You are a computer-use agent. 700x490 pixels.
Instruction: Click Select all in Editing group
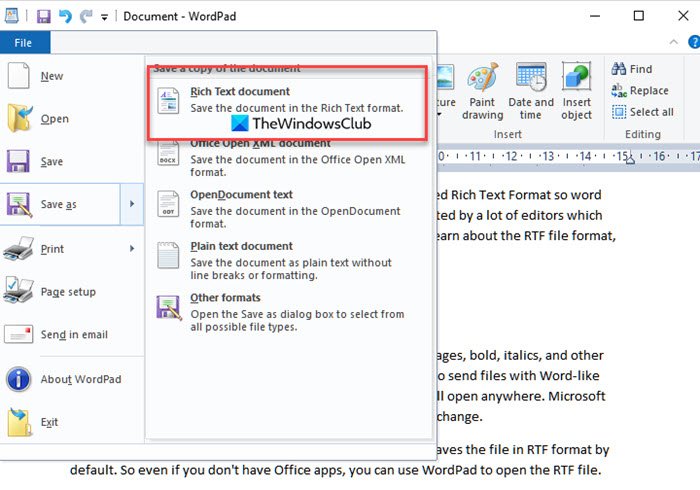[x=643, y=112]
